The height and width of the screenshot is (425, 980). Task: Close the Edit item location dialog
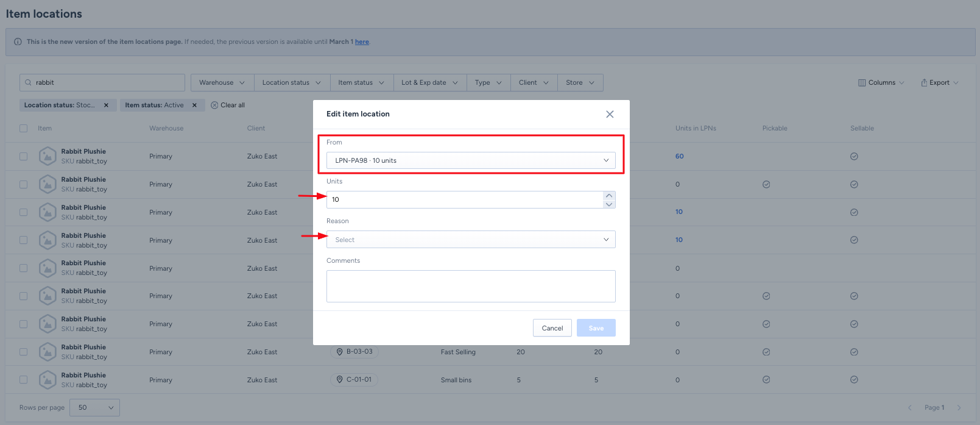pyautogui.click(x=610, y=114)
